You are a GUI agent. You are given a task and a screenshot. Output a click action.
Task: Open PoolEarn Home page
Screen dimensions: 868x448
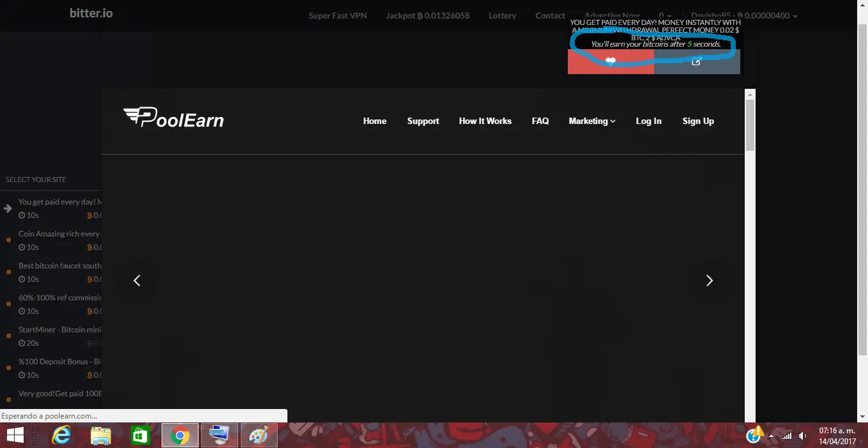click(x=375, y=121)
